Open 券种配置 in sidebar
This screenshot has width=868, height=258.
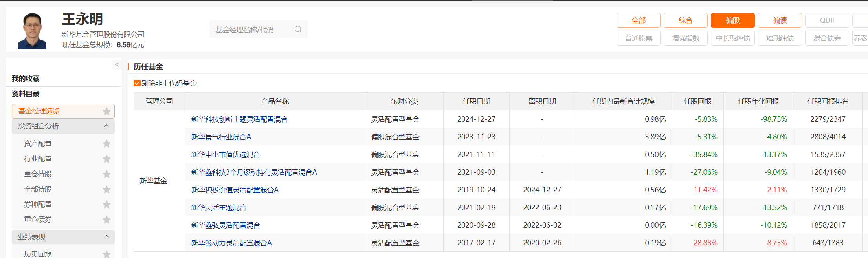(x=38, y=204)
